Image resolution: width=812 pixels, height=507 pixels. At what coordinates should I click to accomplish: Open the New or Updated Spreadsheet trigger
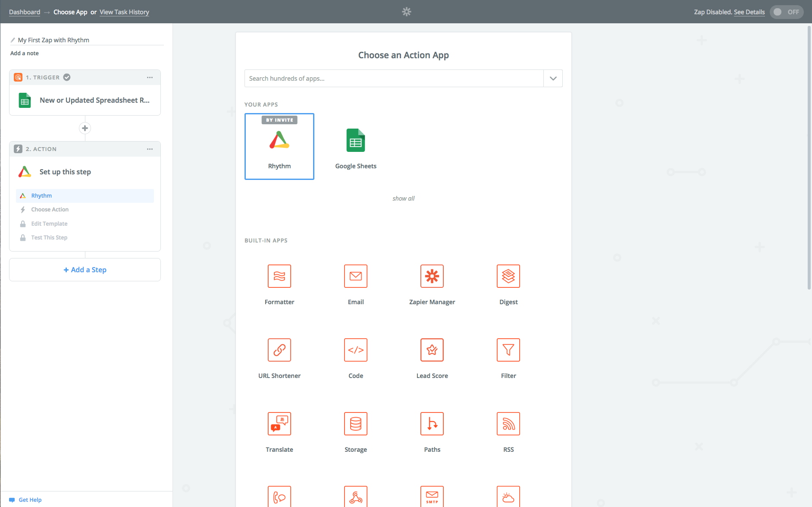click(85, 100)
